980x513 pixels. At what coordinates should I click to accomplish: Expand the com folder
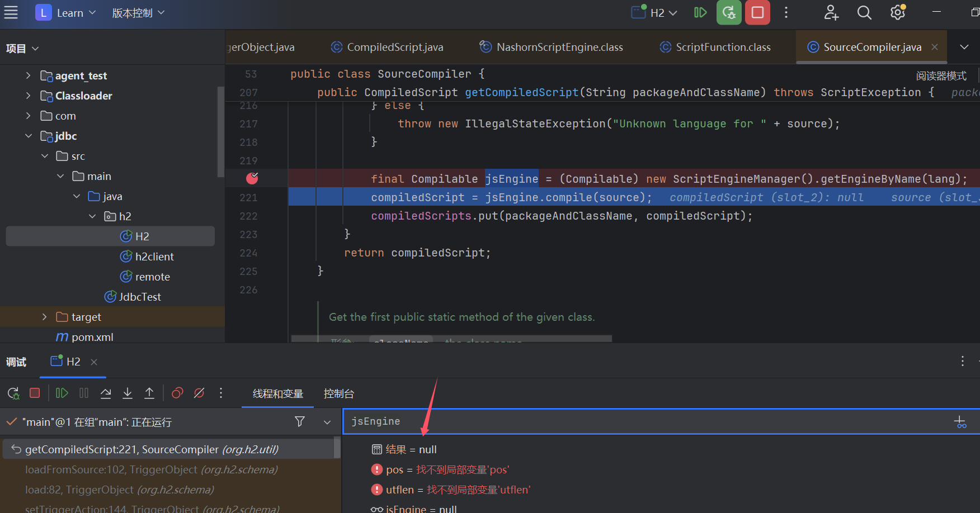pos(29,116)
